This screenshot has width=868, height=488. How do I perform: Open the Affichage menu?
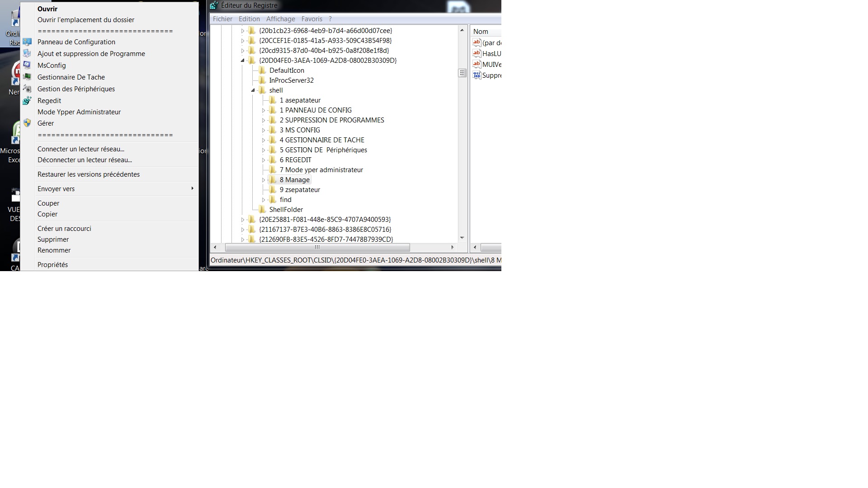pos(280,19)
